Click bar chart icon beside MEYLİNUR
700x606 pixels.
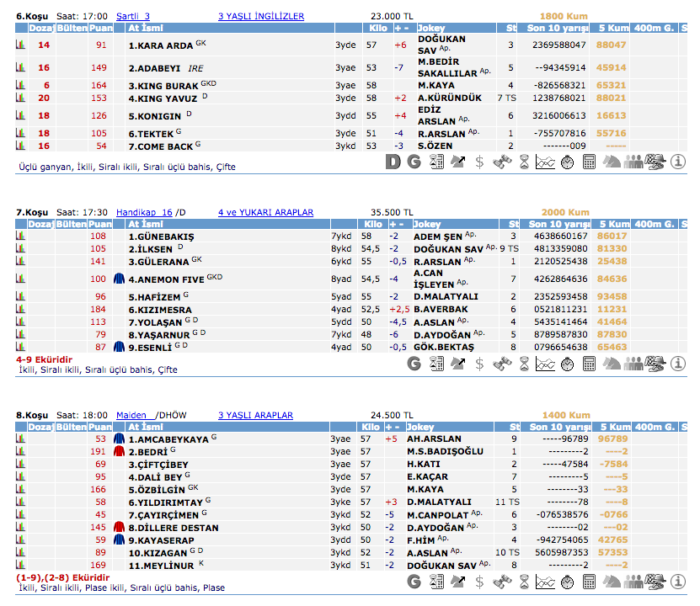(x=20, y=566)
